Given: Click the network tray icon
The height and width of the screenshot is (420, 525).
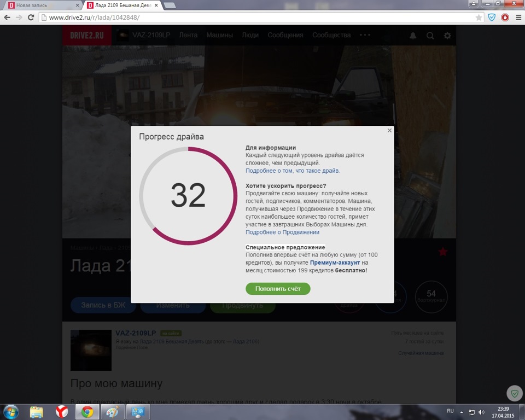Looking at the screenshot, I should point(471,412).
